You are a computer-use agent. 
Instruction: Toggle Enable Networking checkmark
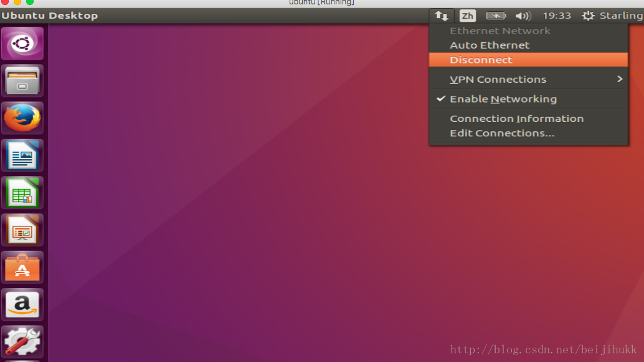[529, 99]
